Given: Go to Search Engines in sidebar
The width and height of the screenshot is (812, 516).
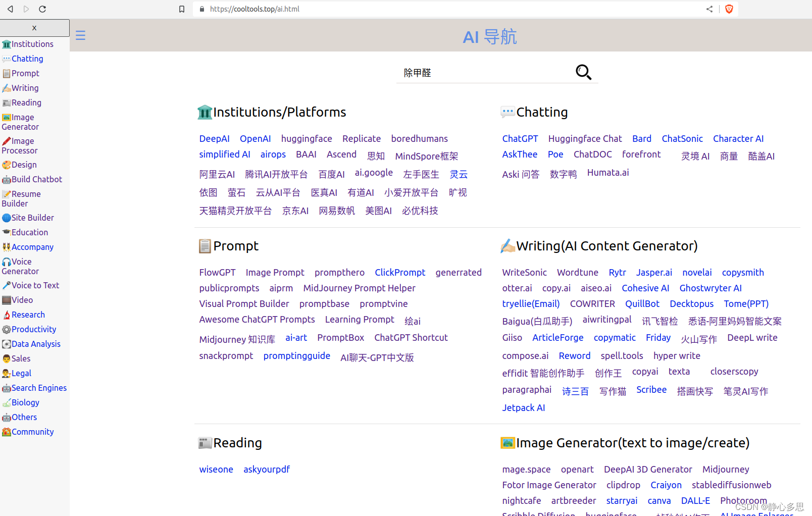Looking at the screenshot, I should pos(34,388).
